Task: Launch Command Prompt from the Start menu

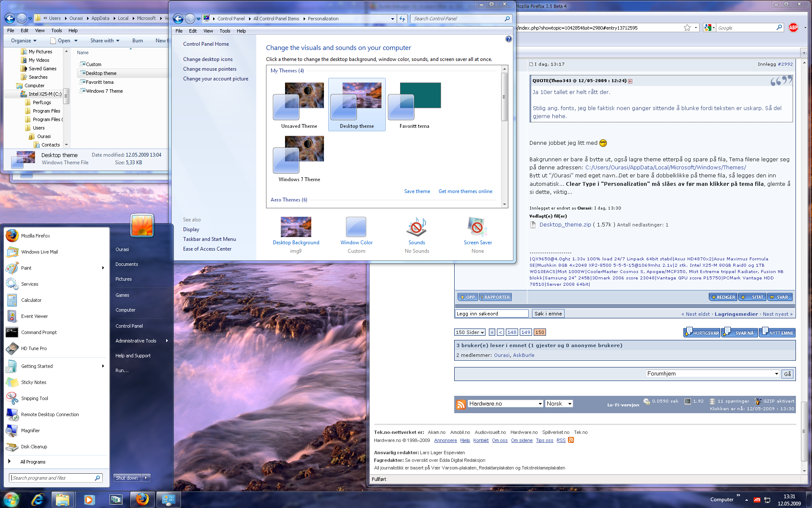Action: point(39,332)
